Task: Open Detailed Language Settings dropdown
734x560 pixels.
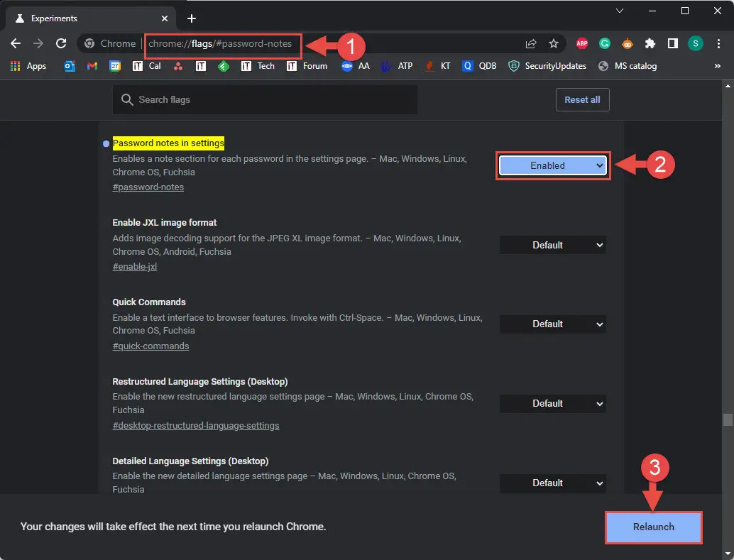Action: [x=552, y=483]
